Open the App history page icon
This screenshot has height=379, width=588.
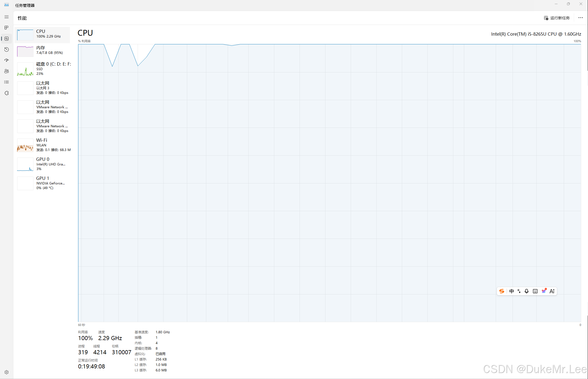click(x=7, y=50)
